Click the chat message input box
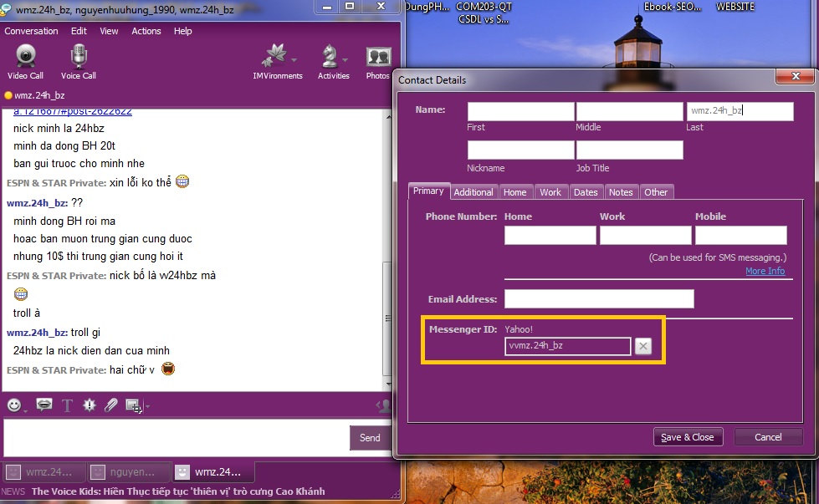 pyautogui.click(x=176, y=438)
